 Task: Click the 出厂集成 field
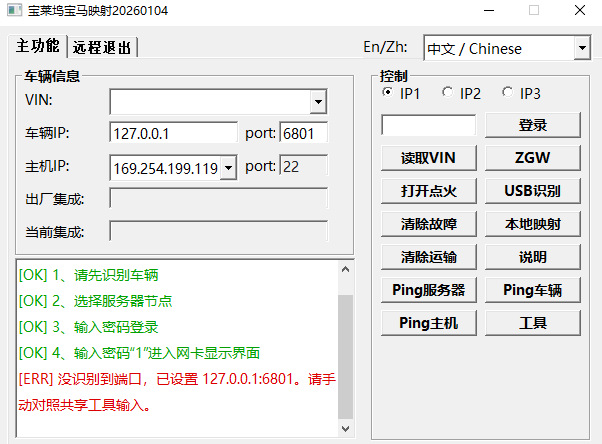pyautogui.click(x=219, y=198)
